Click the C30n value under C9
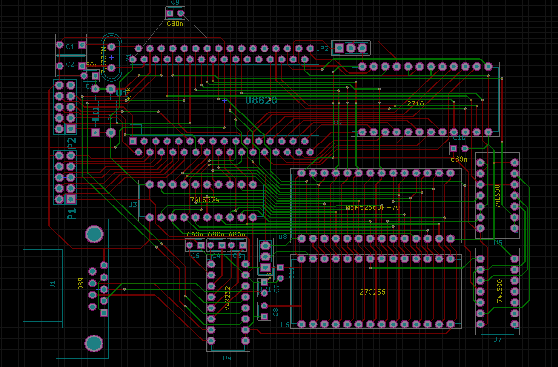This screenshot has height=367, width=558. [x=175, y=24]
